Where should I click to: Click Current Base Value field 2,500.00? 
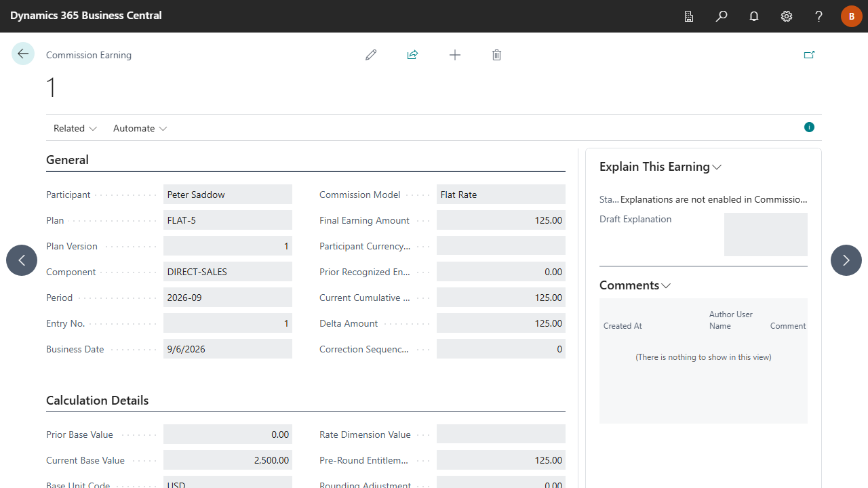(x=228, y=460)
